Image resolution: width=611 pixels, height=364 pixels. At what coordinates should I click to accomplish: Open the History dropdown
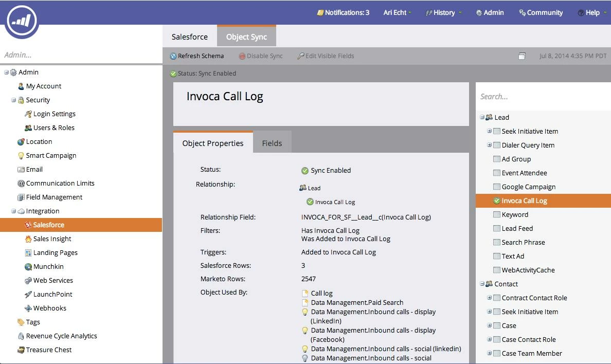[x=443, y=12]
